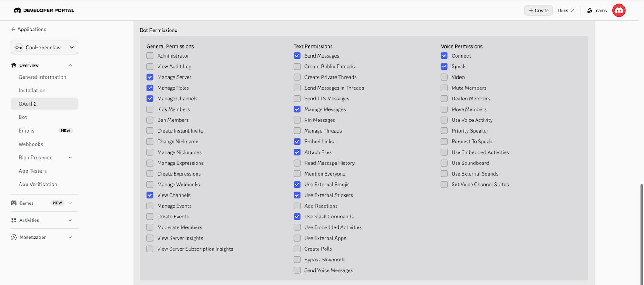Click the Discord Developer Portal logo
644x285 pixels.
[43, 10]
